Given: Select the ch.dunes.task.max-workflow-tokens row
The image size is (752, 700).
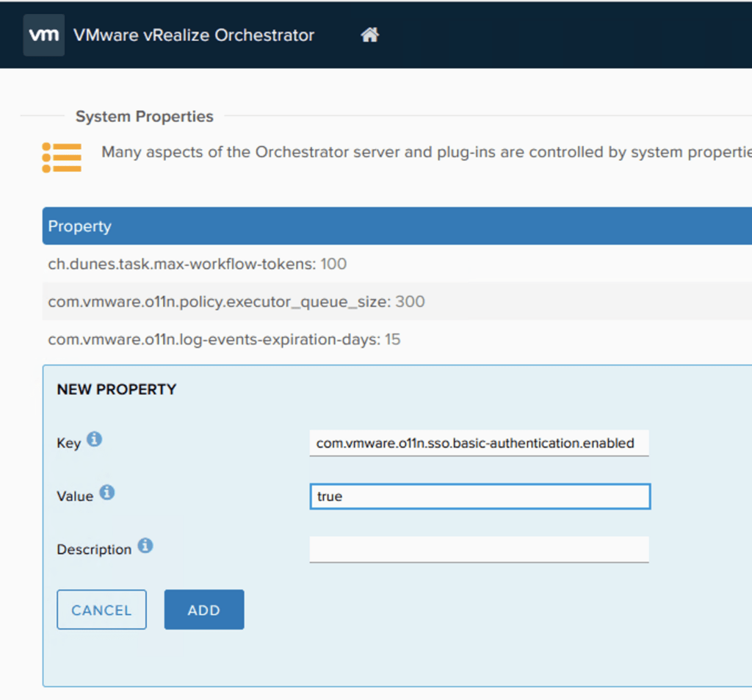Looking at the screenshot, I should coord(397,264).
